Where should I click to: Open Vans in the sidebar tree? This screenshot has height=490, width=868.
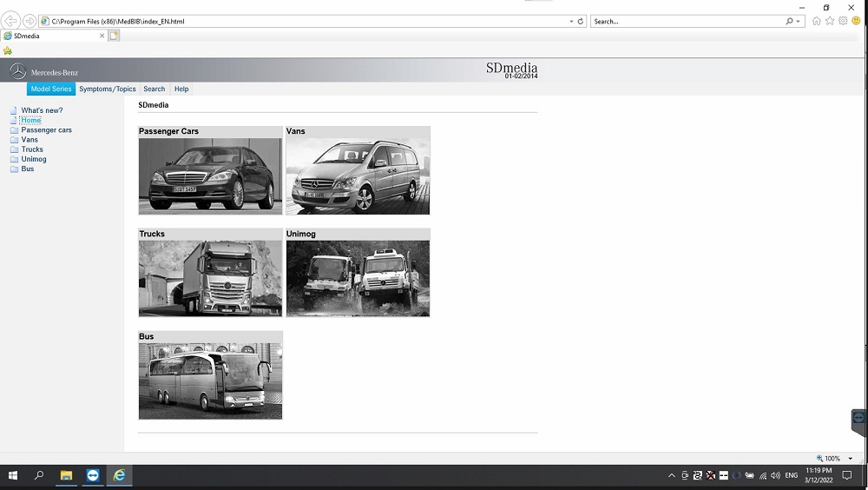[30, 140]
